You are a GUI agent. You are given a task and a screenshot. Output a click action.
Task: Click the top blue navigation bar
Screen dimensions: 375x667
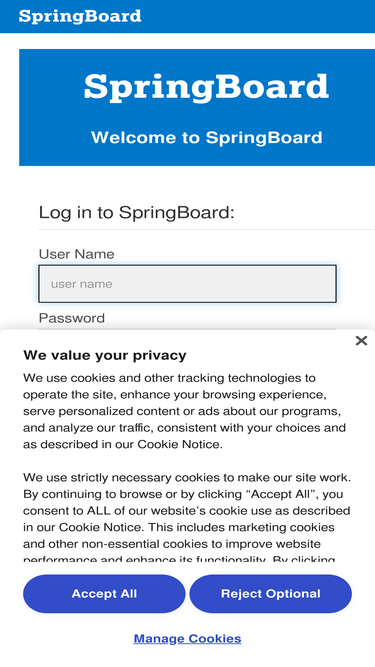click(x=255, y=16)
